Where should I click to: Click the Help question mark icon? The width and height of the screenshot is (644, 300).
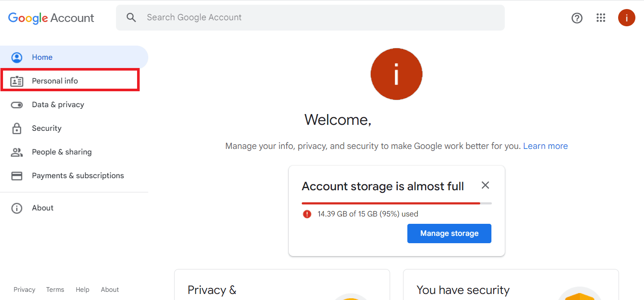(x=577, y=18)
